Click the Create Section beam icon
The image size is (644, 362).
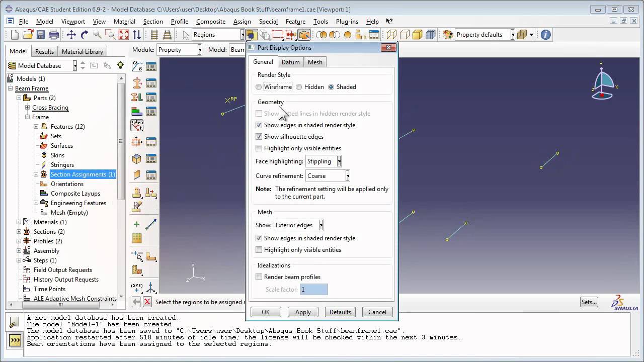click(137, 83)
